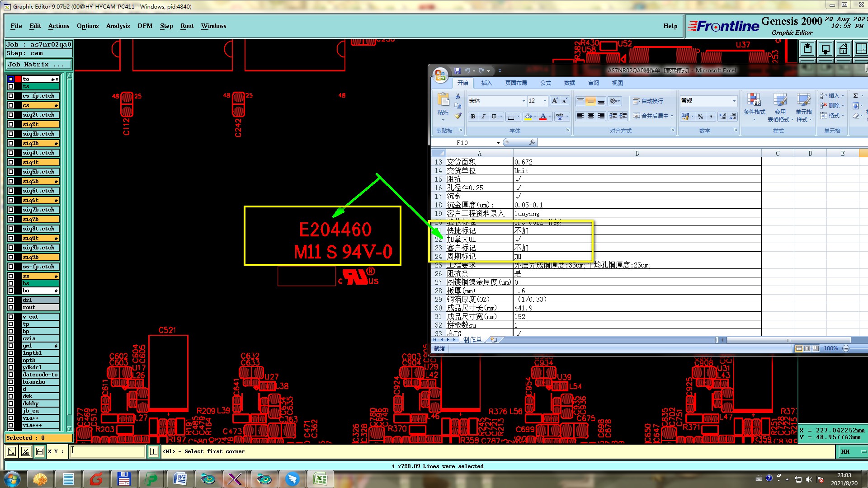Click the yellow fill color swatch button
The image size is (868, 488).
[x=528, y=117]
